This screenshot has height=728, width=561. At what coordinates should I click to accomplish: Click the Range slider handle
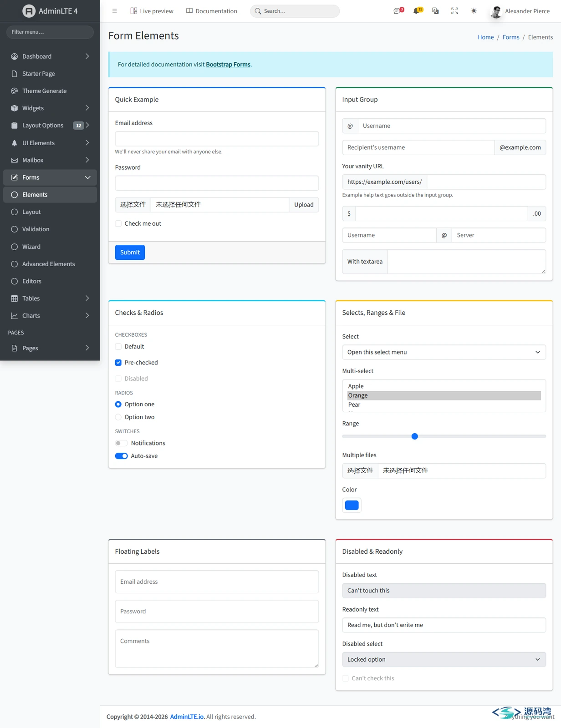click(414, 436)
